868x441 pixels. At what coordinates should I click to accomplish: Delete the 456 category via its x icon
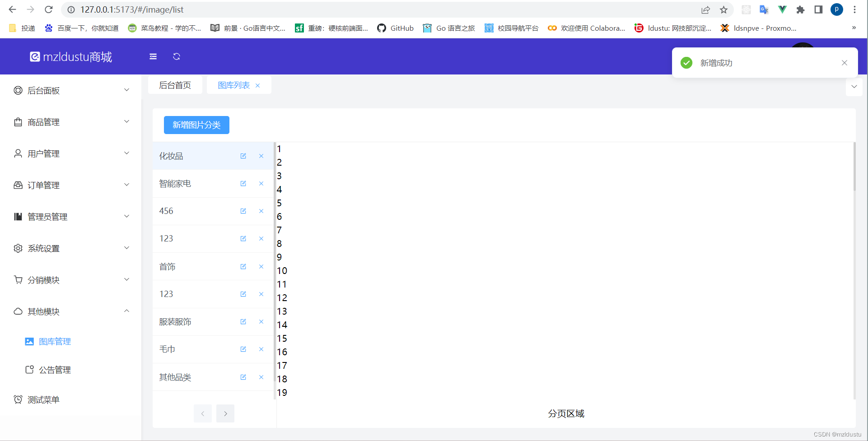click(x=261, y=211)
